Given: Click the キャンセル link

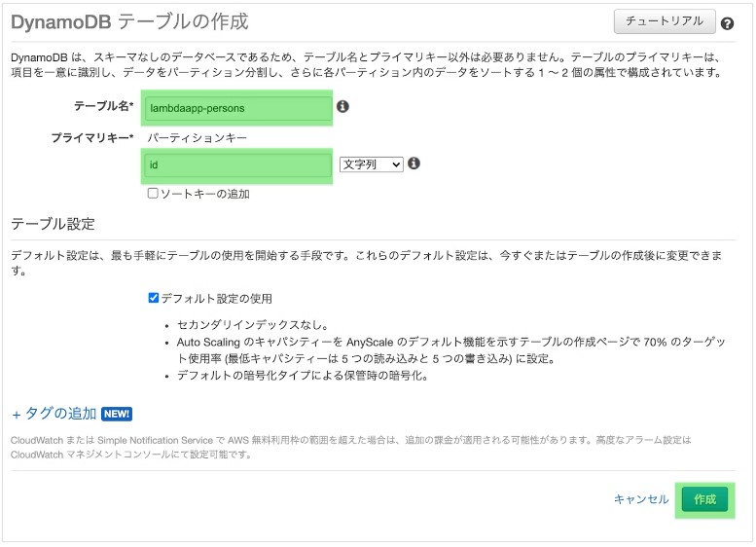Looking at the screenshot, I should [x=640, y=499].
